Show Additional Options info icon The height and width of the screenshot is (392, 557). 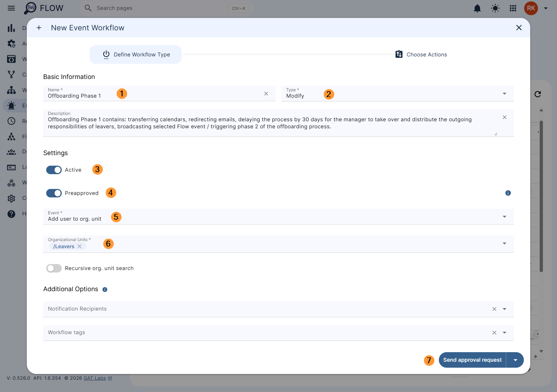105,289
